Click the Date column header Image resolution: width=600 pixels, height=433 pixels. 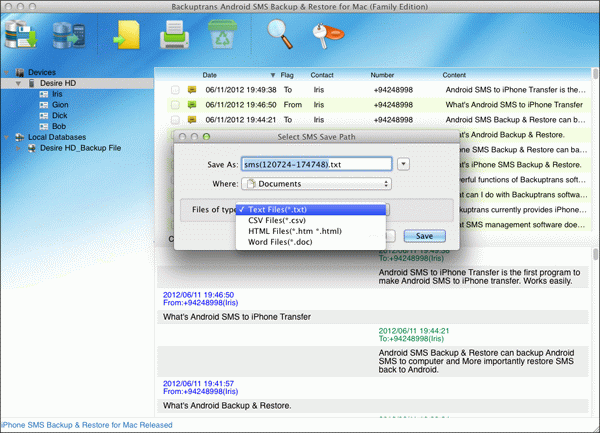[210, 75]
